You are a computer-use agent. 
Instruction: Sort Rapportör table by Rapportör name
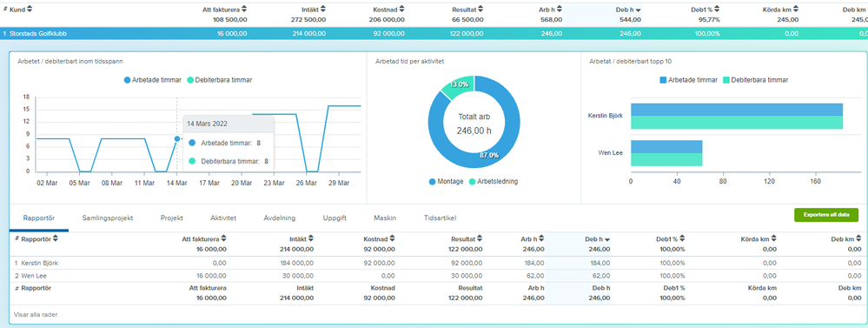[40, 238]
